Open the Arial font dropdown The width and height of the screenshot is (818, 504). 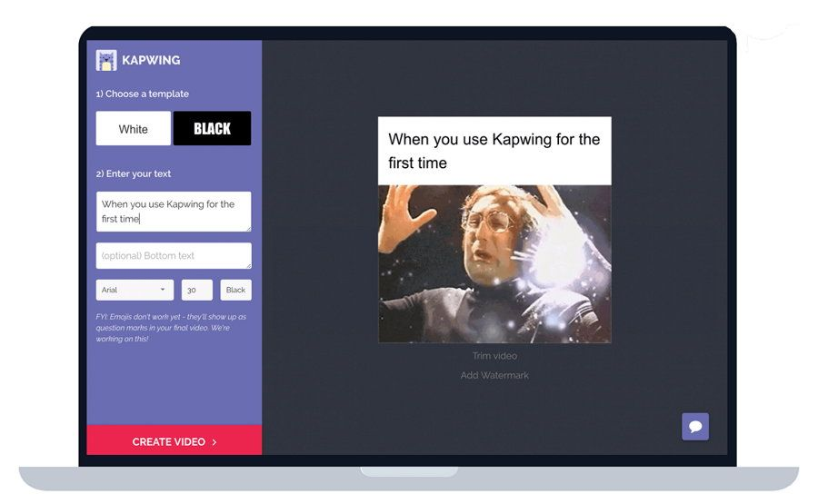pos(135,290)
